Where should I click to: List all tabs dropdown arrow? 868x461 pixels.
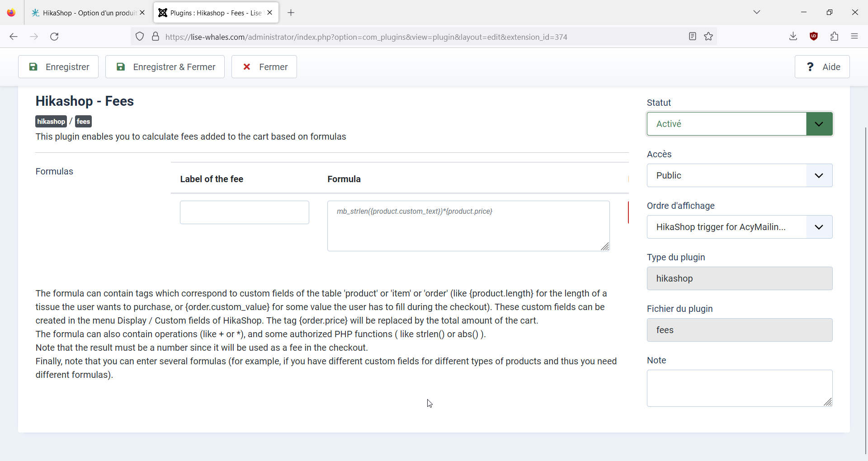757,12
